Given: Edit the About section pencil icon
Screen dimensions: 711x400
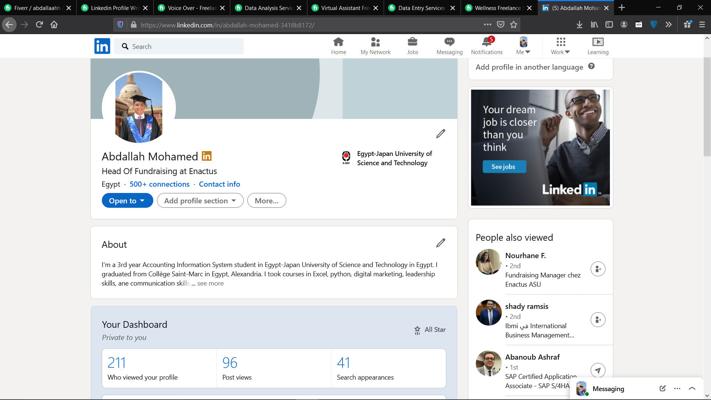Looking at the screenshot, I should [440, 243].
